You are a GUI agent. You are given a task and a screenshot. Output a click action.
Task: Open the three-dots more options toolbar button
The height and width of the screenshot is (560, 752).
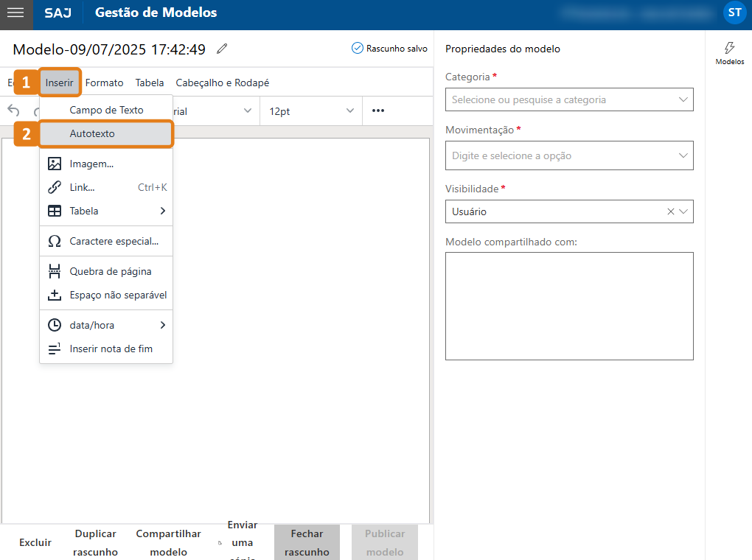378,111
